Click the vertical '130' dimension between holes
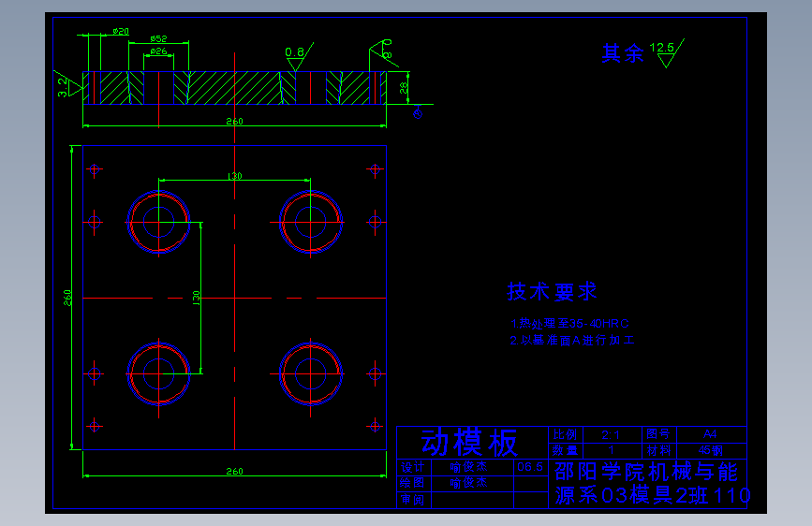Image resolution: width=812 pixels, height=526 pixels. click(197, 298)
